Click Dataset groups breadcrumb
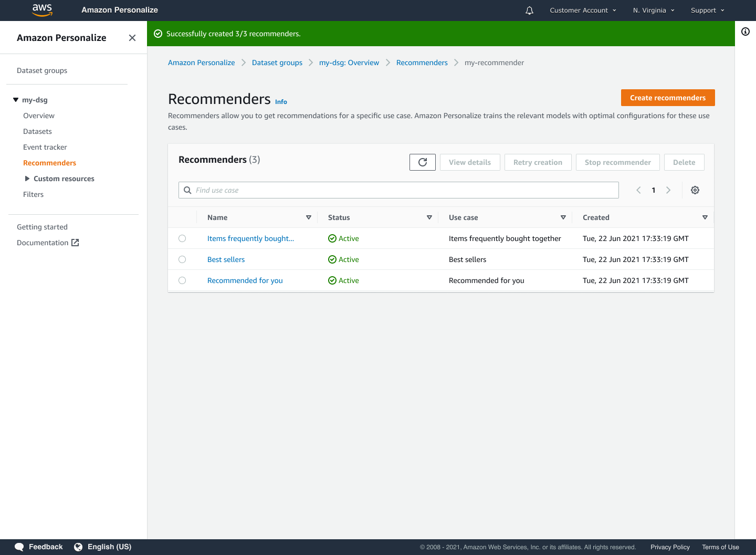This screenshot has width=756, height=555. (x=277, y=62)
